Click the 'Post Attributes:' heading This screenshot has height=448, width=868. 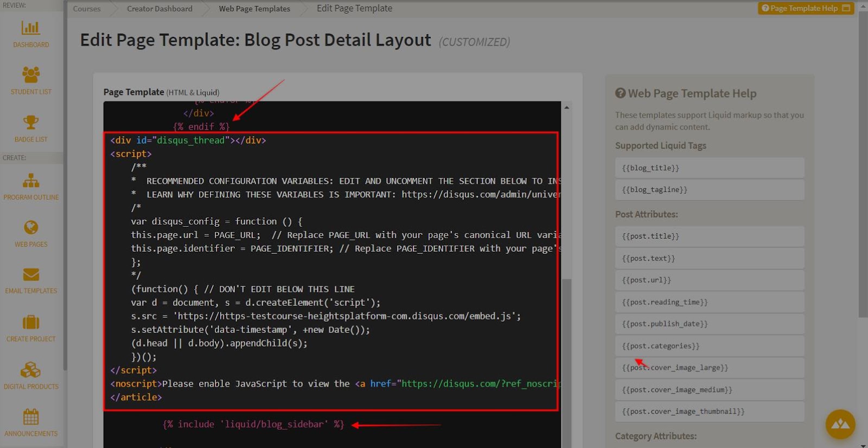click(x=647, y=214)
